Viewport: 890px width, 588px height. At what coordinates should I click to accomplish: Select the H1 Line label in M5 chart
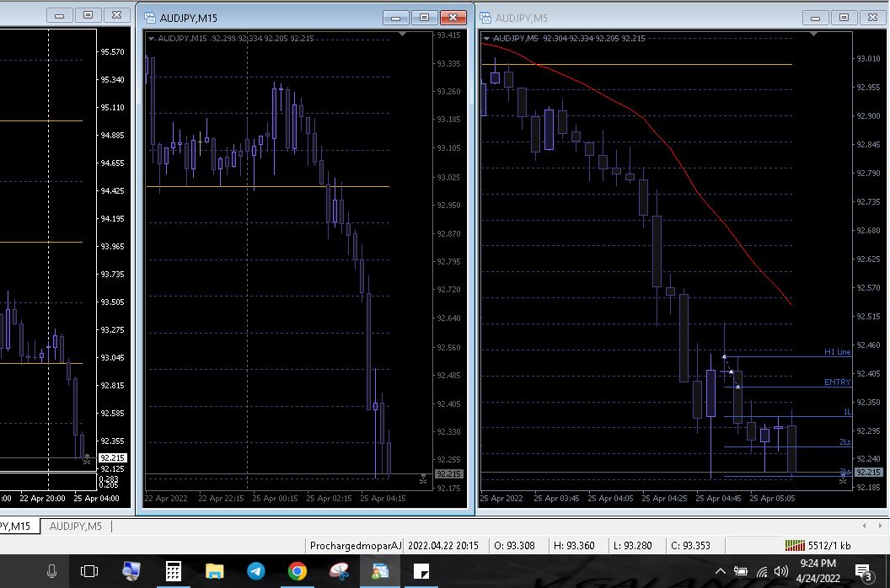[837, 352]
